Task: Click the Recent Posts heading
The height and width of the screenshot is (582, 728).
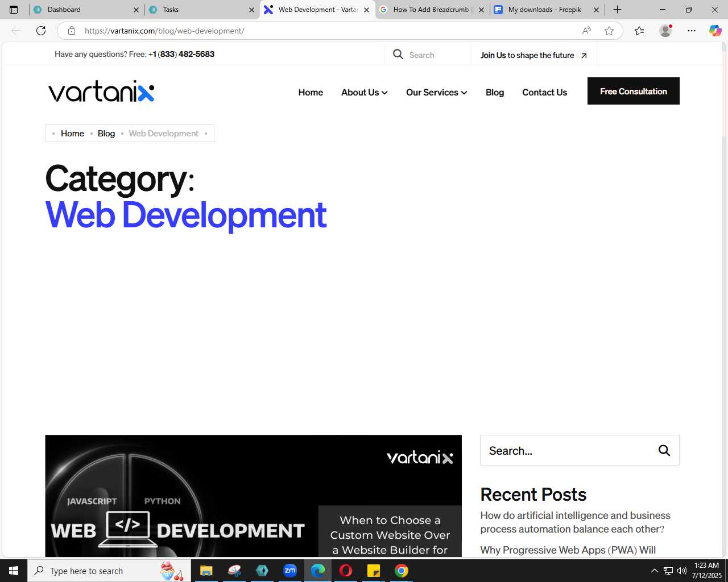Action: tap(533, 494)
